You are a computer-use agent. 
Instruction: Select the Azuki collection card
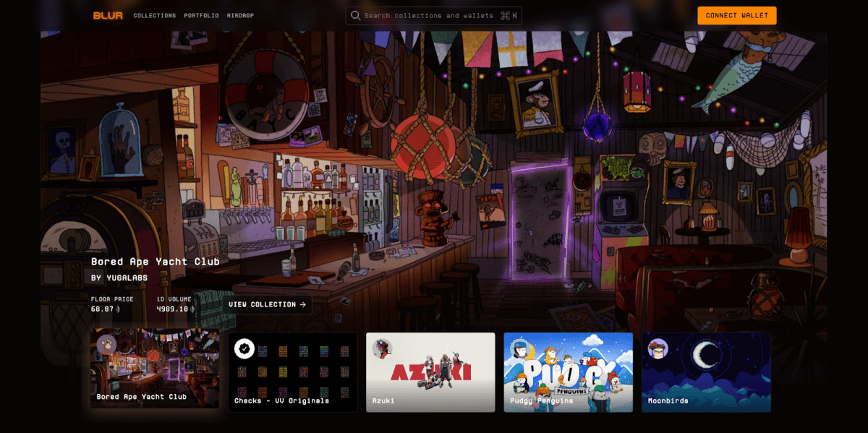point(430,372)
